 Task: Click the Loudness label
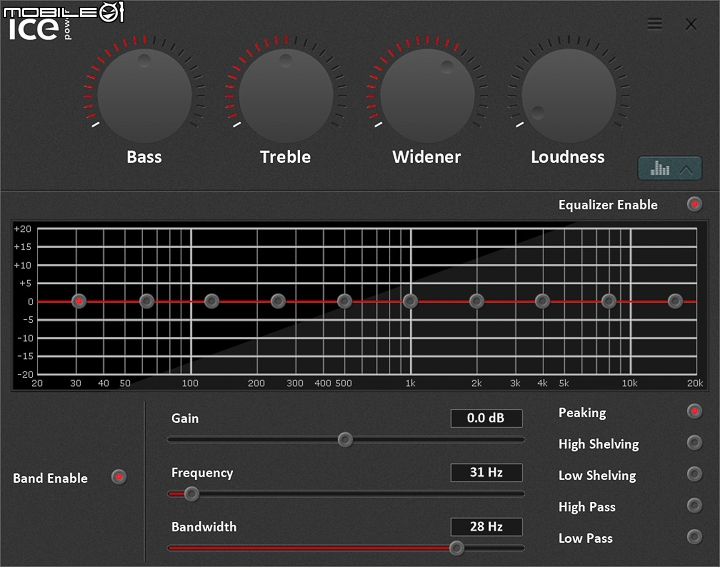tap(568, 157)
